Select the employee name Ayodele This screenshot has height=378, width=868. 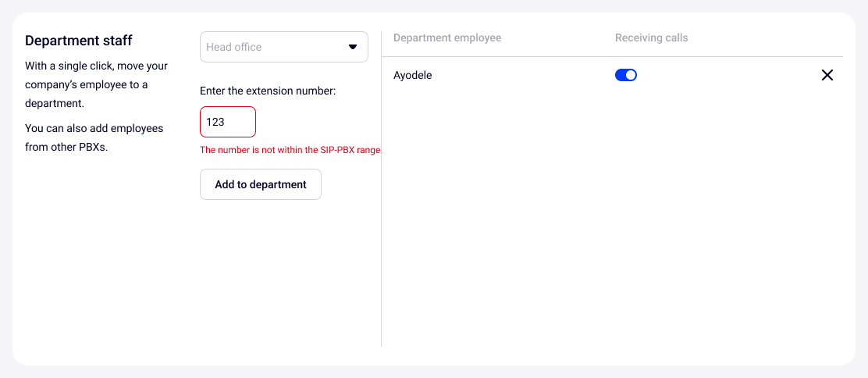point(412,75)
